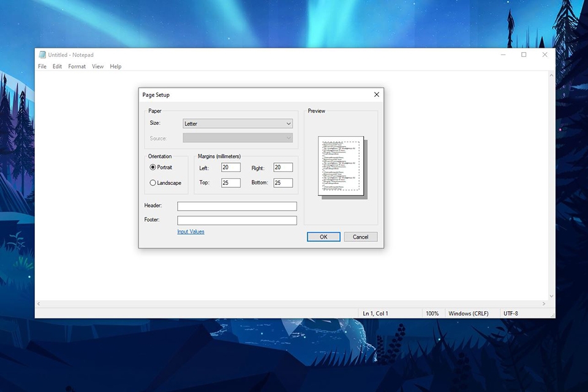Click the right arrow of horizontal scrollbar
This screenshot has width=588, height=392.
click(543, 304)
